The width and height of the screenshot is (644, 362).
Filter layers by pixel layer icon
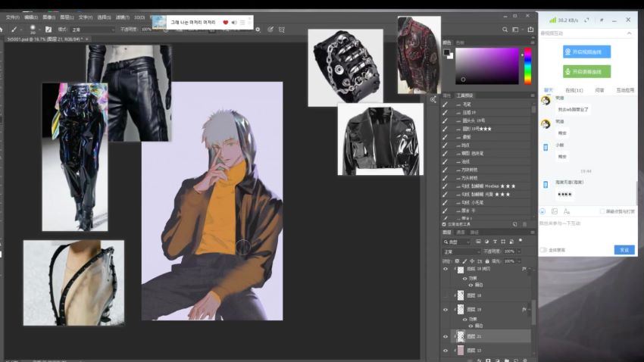coord(478,242)
